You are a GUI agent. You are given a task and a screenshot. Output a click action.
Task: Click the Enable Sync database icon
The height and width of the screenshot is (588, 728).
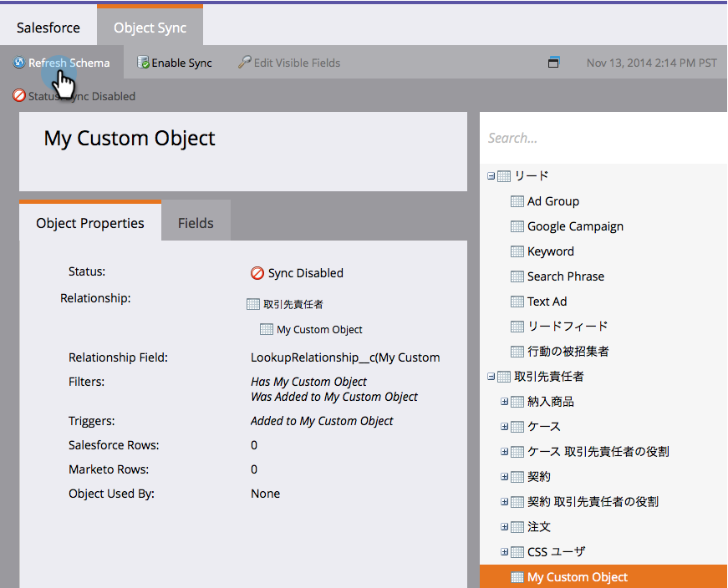click(x=143, y=62)
